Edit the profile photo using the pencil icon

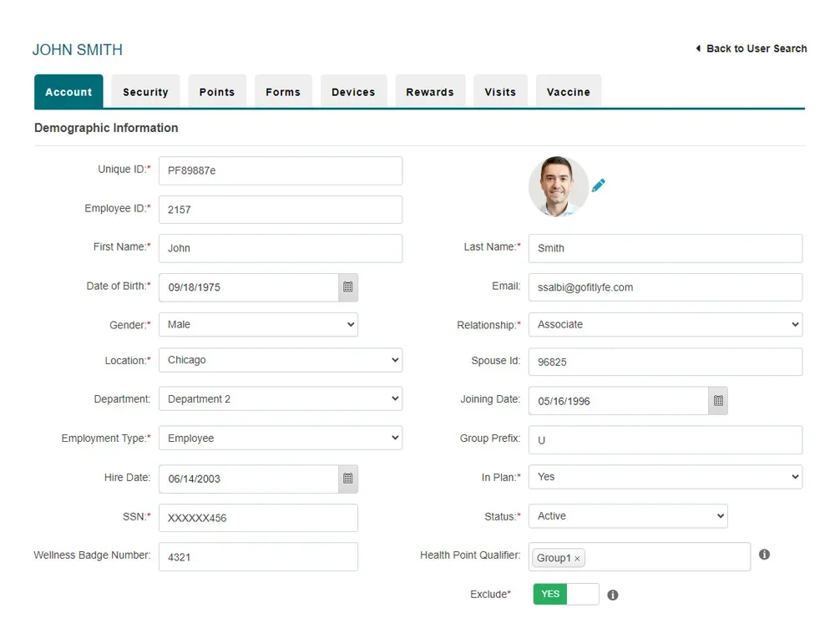pyautogui.click(x=599, y=185)
